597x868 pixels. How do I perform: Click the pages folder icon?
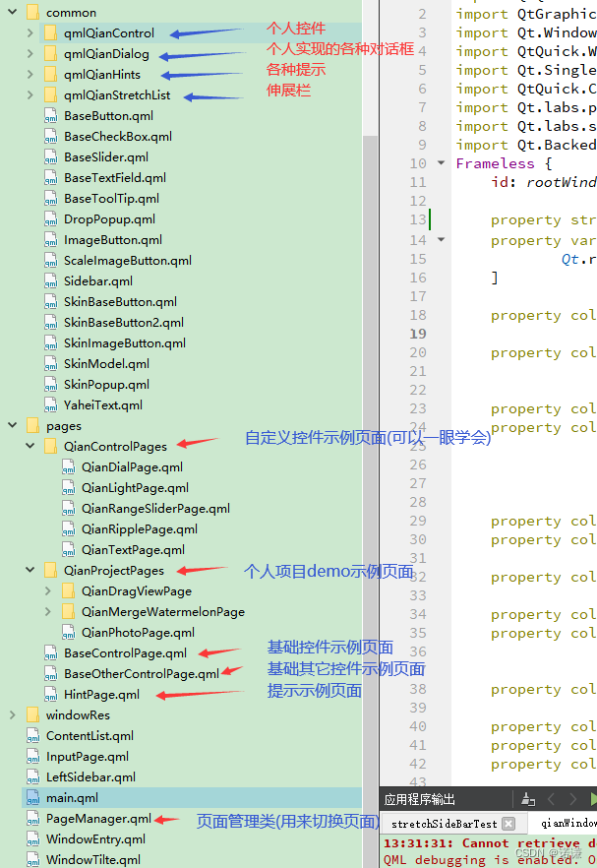[x=33, y=425]
